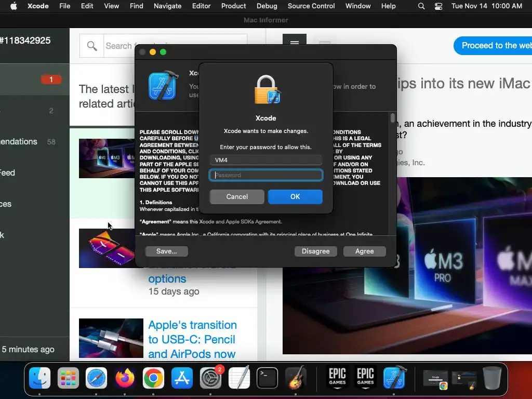The image size is (532, 399).
Task: Click OK in the password dialog
Action: (x=295, y=197)
